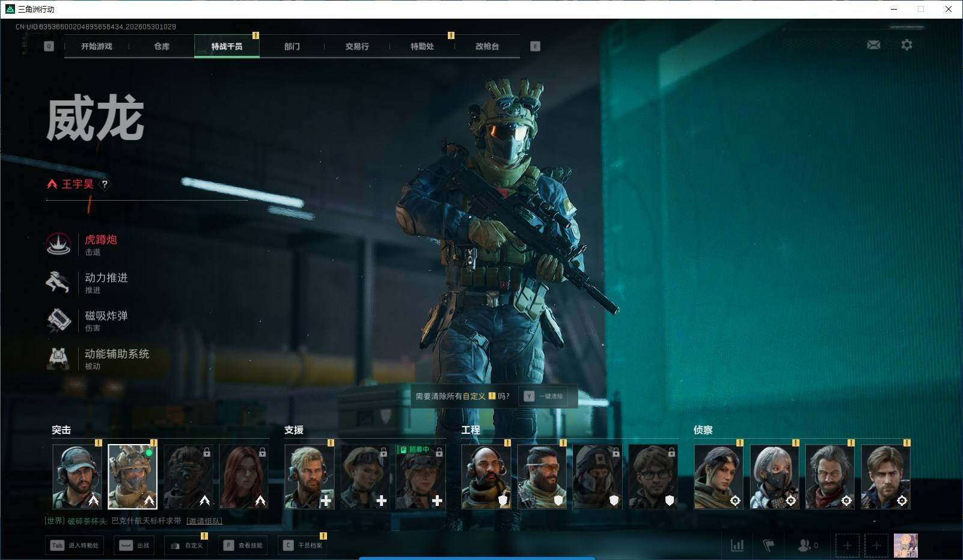The image size is (963, 560).
Task: Click the 突击 class heading
Action: pos(61,430)
